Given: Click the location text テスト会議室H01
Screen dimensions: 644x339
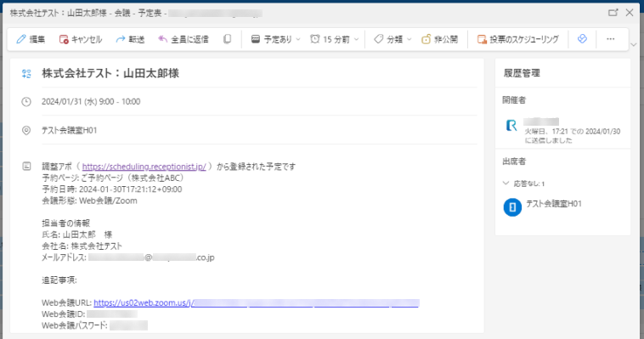Looking at the screenshot, I should (x=70, y=130).
